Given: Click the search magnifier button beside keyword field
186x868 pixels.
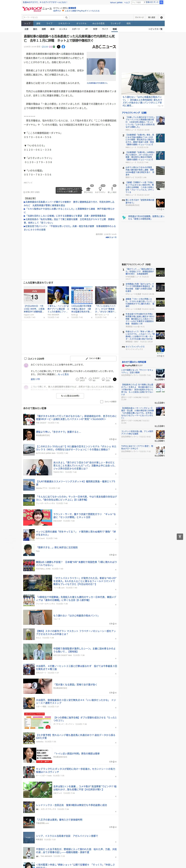Looking at the screenshot, I should [66, 17].
